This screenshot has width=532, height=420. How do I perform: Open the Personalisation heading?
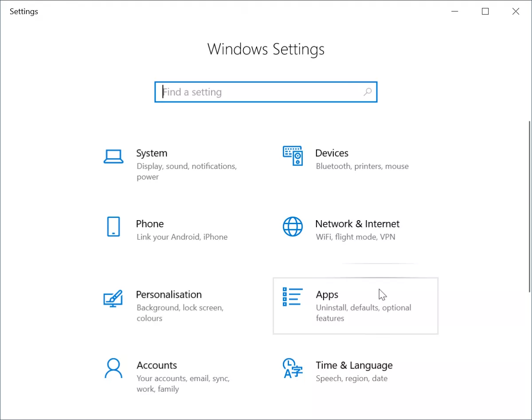pyautogui.click(x=169, y=295)
